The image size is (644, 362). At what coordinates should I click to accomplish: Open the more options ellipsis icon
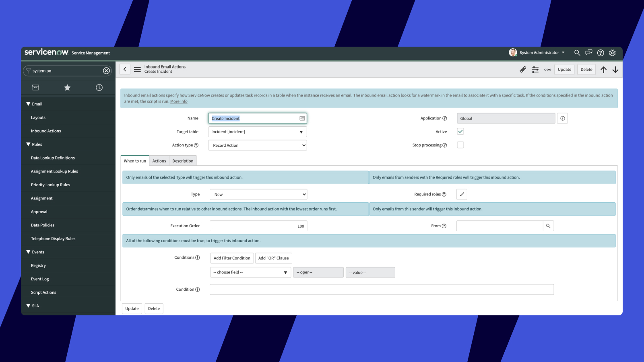pyautogui.click(x=547, y=69)
